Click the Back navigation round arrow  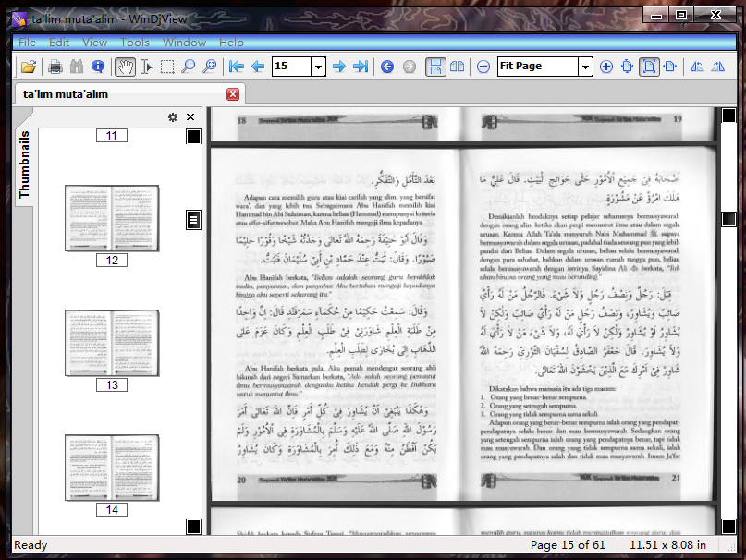click(x=387, y=67)
